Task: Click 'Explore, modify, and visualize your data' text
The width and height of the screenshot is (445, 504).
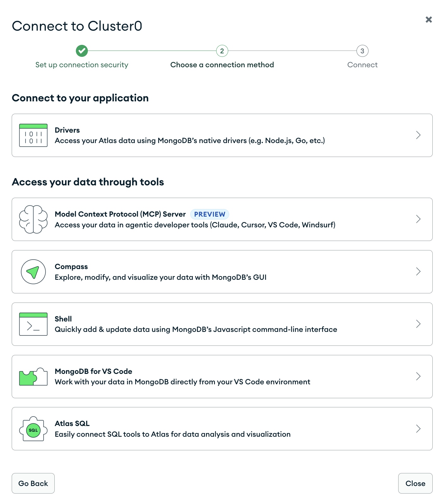Action: [x=161, y=277]
